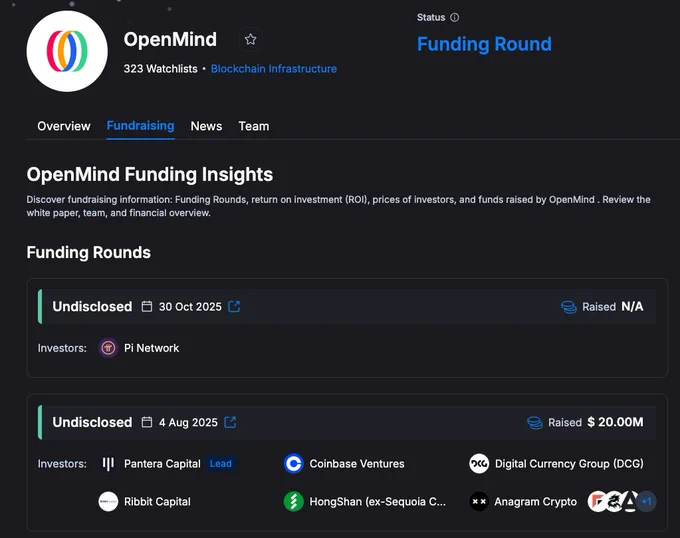680x538 pixels.
Task: Click coins icon beside Raised $ 20.00M
Action: 535,423
